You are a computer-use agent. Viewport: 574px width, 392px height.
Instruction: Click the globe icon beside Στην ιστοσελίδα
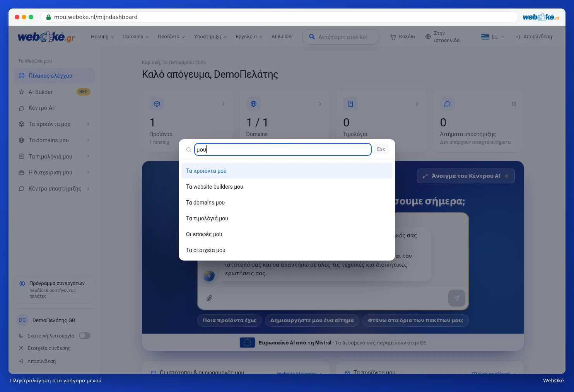tap(428, 37)
